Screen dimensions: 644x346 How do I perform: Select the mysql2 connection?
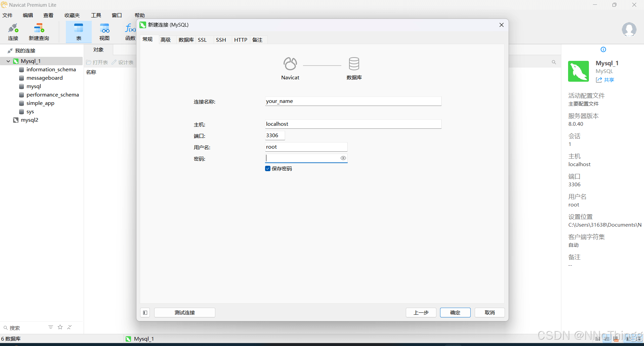click(30, 120)
